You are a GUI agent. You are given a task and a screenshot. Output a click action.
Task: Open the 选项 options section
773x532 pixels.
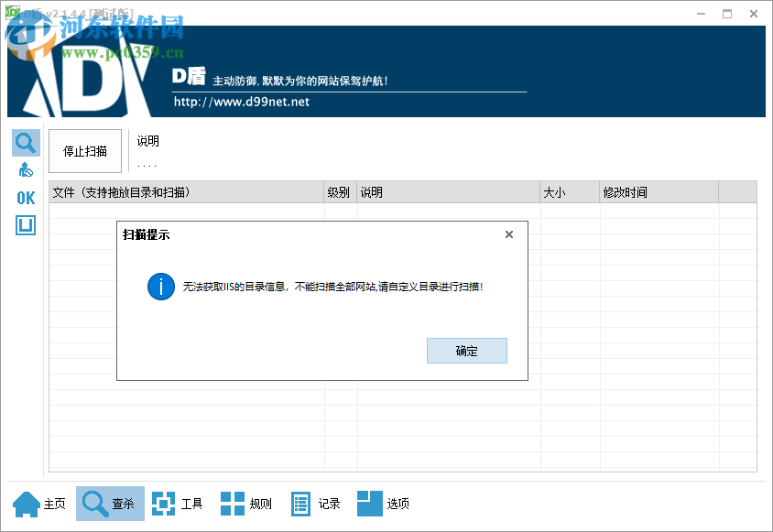(x=386, y=503)
